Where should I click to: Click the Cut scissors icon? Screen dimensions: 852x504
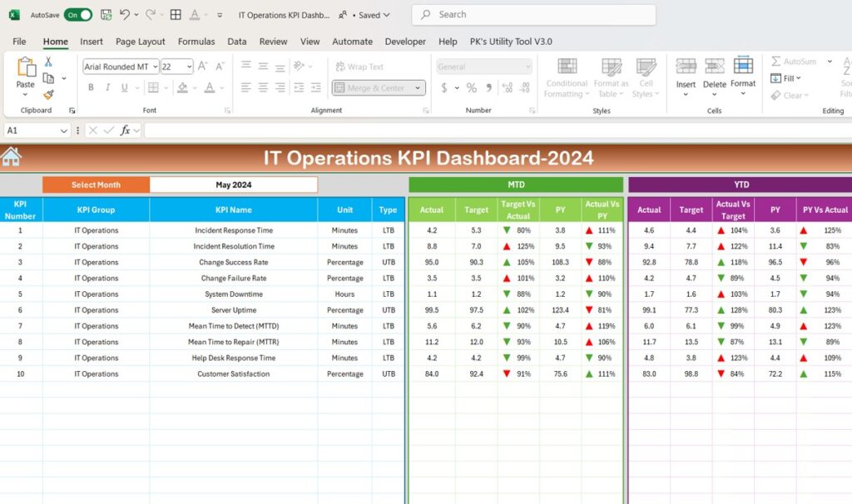pos(48,62)
